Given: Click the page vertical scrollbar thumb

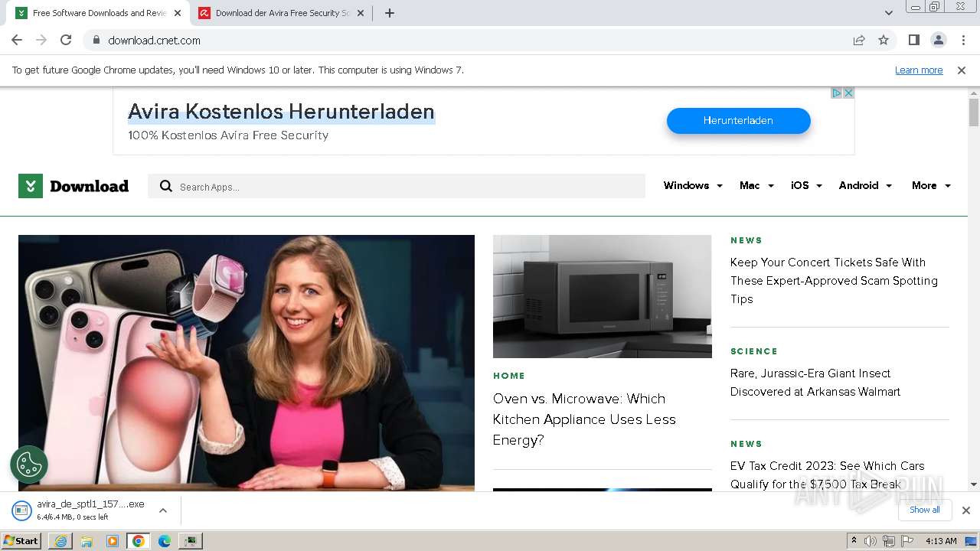Looking at the screenshot, I should click(x=974, y=112).
